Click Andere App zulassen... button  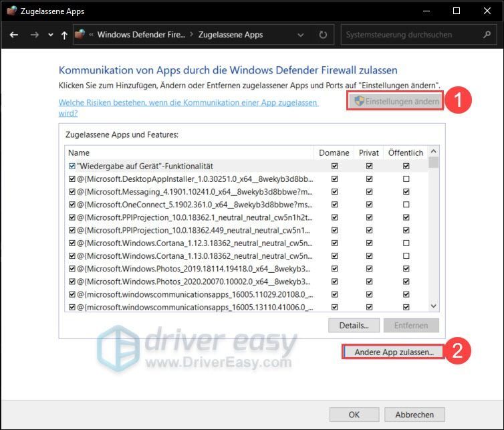(394, 352)
